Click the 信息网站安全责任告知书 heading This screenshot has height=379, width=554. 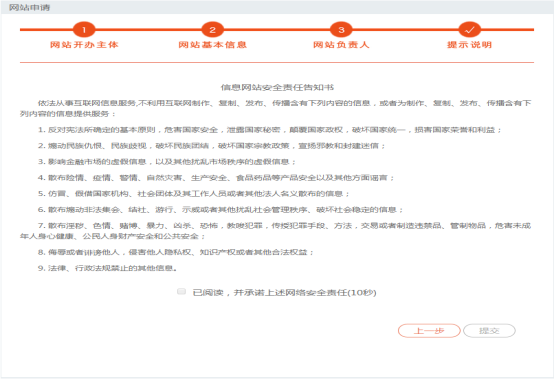tap(277, 87)
